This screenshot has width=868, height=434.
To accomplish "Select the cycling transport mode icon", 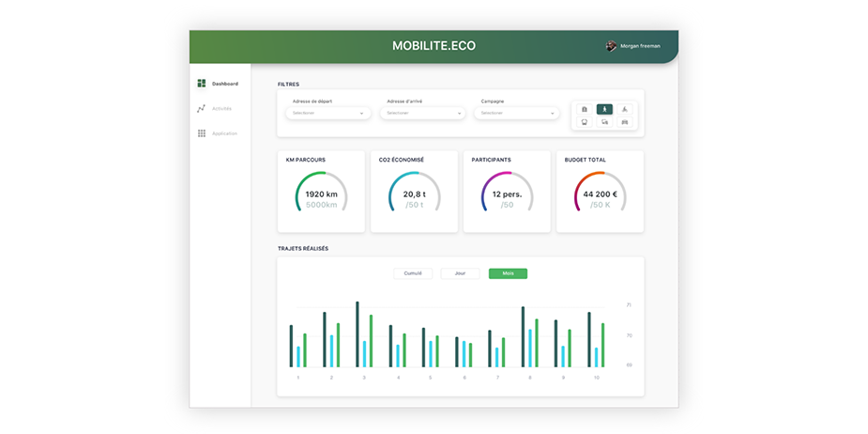I will (x=625, y=109).
